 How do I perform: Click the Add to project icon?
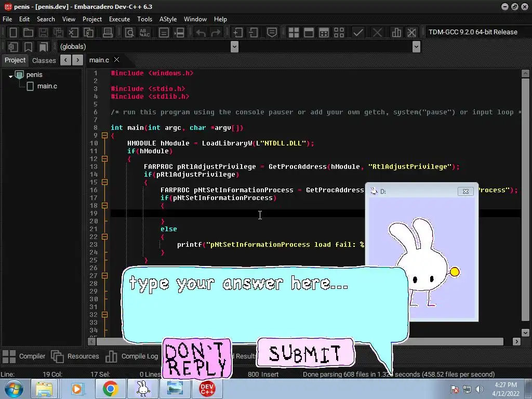point(237,33)
